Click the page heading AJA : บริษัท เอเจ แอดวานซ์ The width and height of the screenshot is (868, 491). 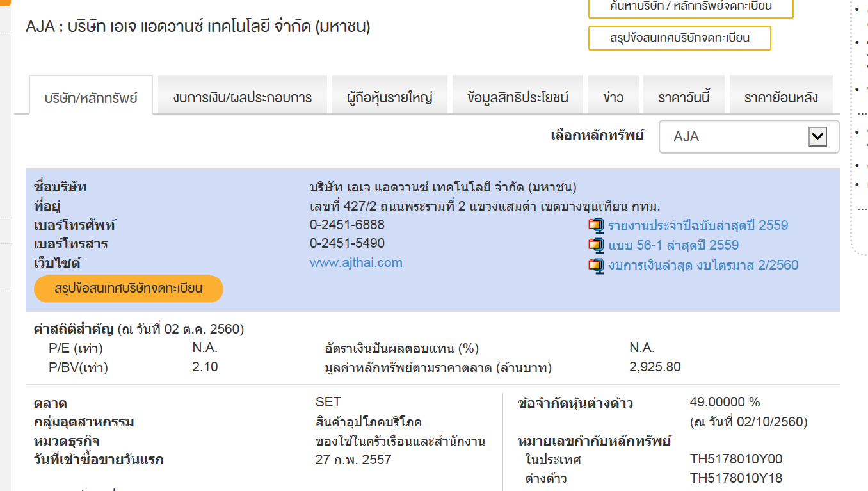pos(198,27)
